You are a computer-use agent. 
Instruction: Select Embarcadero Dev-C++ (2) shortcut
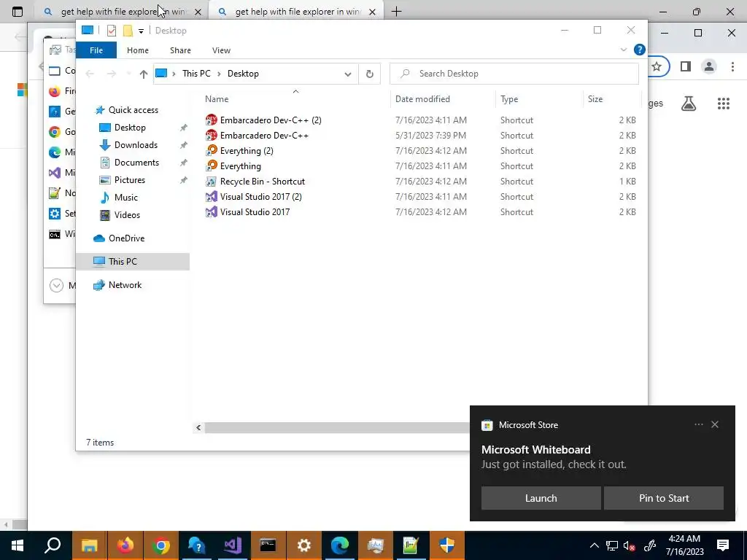(271, 120)
